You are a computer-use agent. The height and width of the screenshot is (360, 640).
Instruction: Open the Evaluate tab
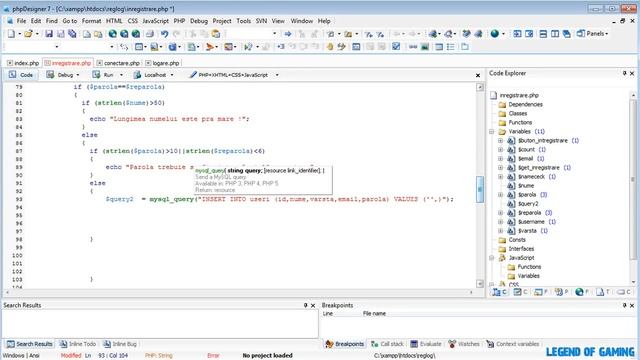[x=426, y=344]
